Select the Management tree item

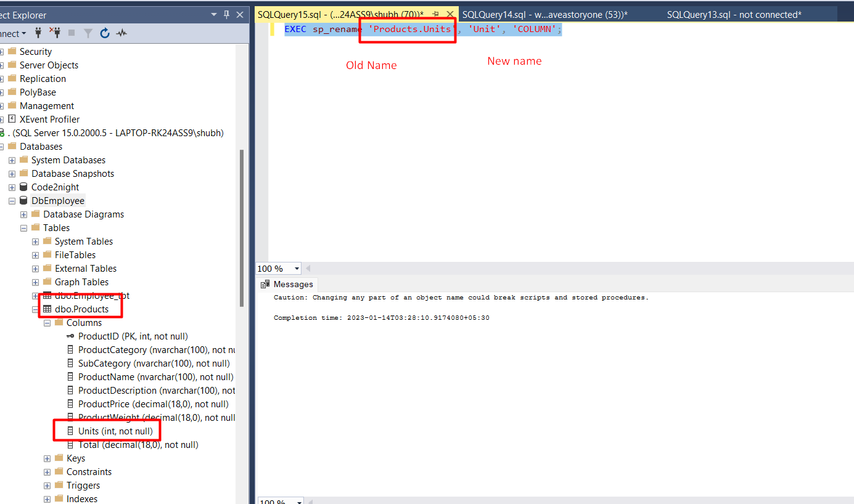click(x=47, y=106)
